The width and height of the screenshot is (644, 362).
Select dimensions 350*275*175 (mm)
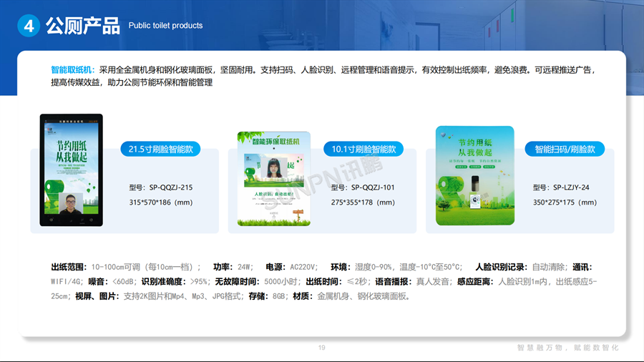coord(565,202)
